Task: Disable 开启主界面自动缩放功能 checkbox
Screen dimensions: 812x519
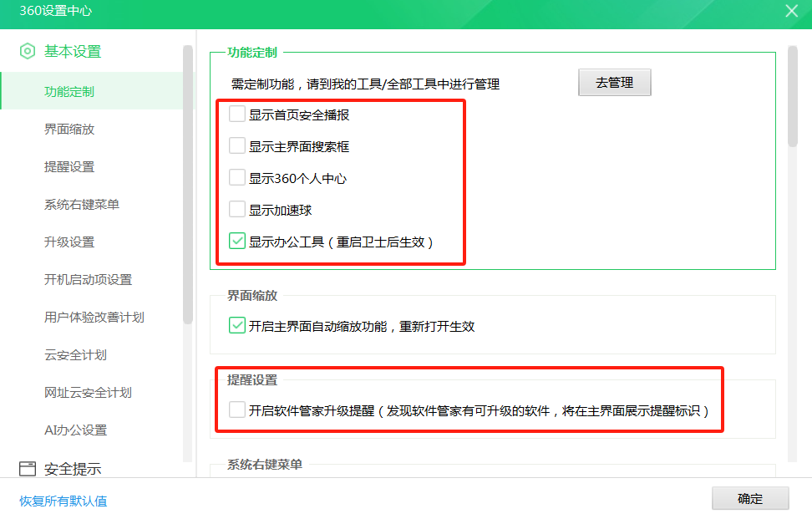Action: [237, 325]
